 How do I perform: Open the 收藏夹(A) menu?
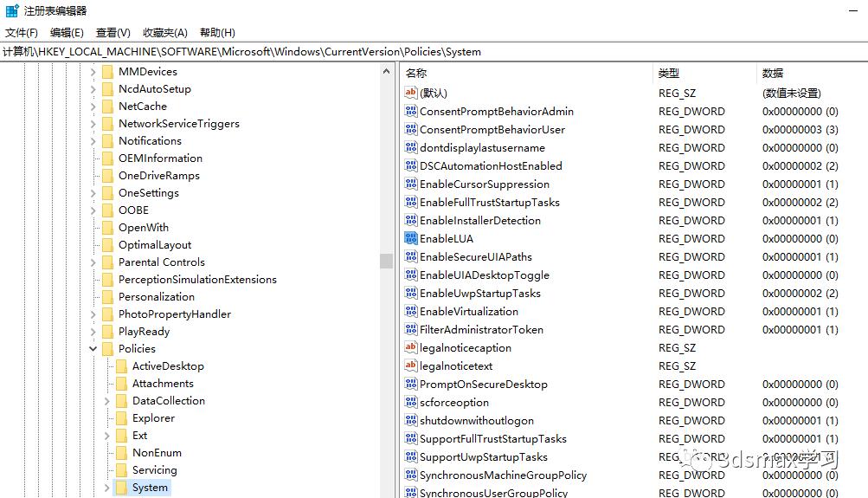point(165,33)
